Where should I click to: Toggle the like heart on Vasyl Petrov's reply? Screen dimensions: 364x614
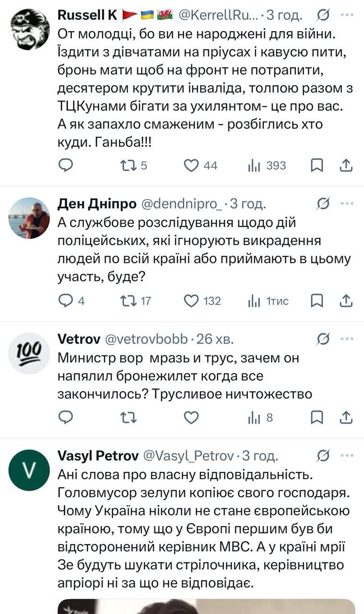tap(191, 612)
